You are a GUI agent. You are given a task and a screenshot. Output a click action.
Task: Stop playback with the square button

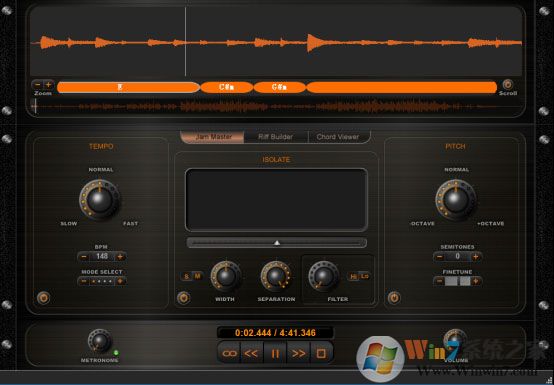pos(321,353)
